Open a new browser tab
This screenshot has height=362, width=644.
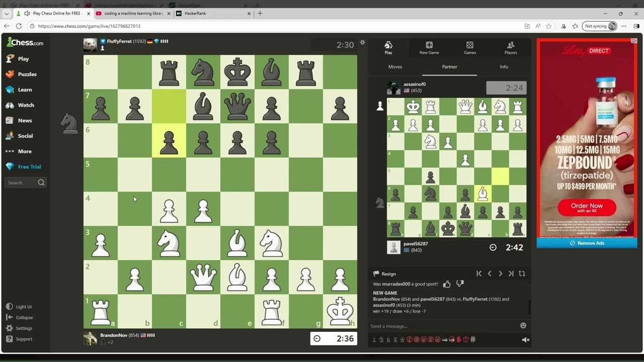click(260, 14)
